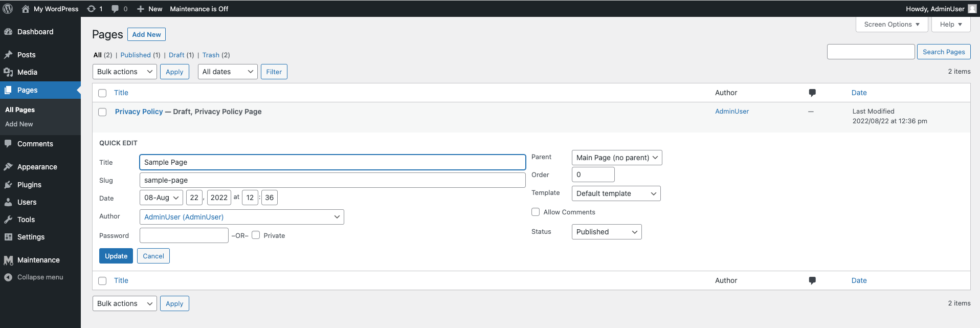Viewport: 980px width, 328px height.
Task: Filter by Trash tab
Action: click(x=211, y=55)
